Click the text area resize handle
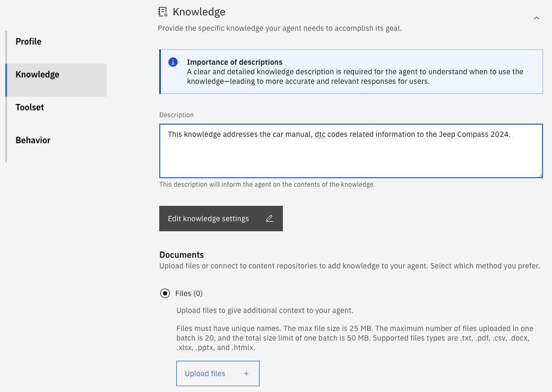 540,175
